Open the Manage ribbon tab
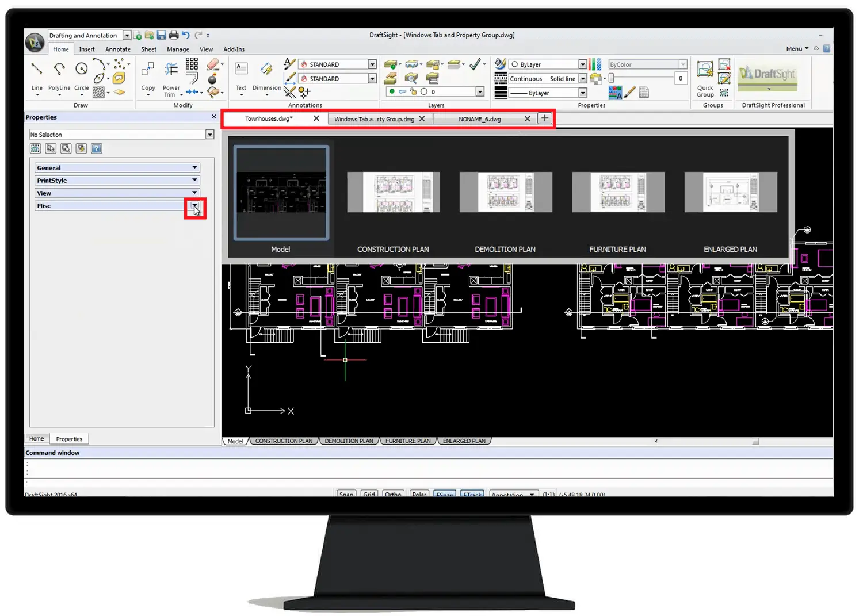This screenshot has width=863, height=616. (178, 49)
